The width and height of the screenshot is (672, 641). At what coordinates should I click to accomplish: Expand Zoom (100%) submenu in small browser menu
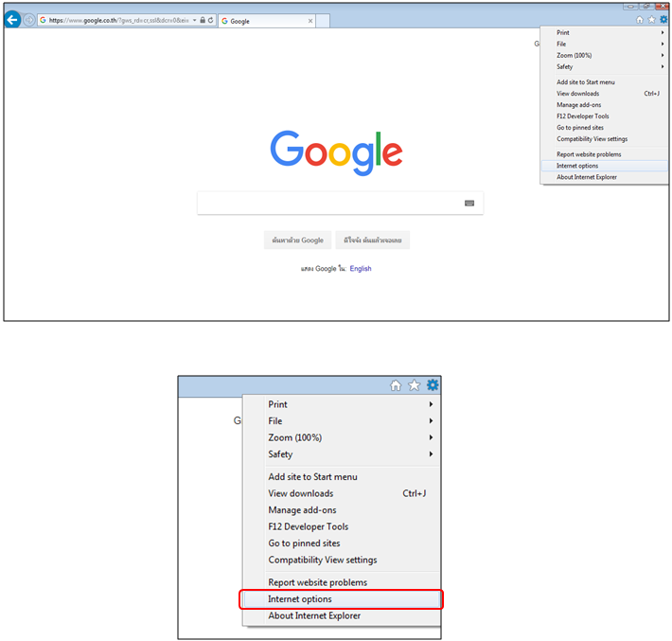(604, 55)
